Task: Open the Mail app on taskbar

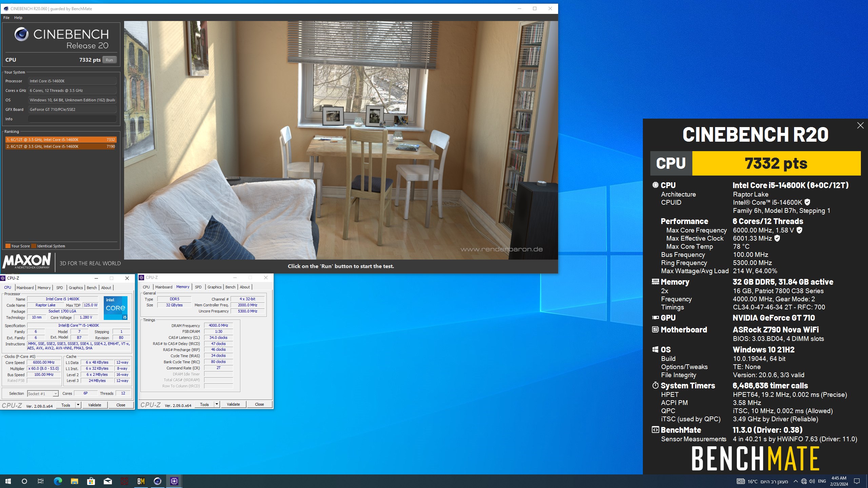Action: [x=107, y=481]
